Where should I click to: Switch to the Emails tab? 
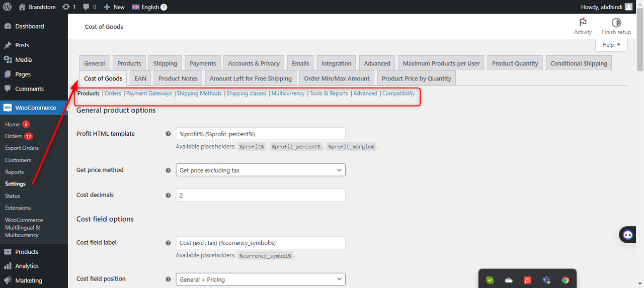click(300, 63)
